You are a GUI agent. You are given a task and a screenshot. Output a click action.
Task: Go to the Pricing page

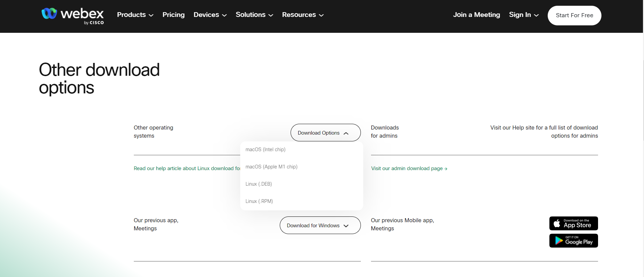[173, 15]
